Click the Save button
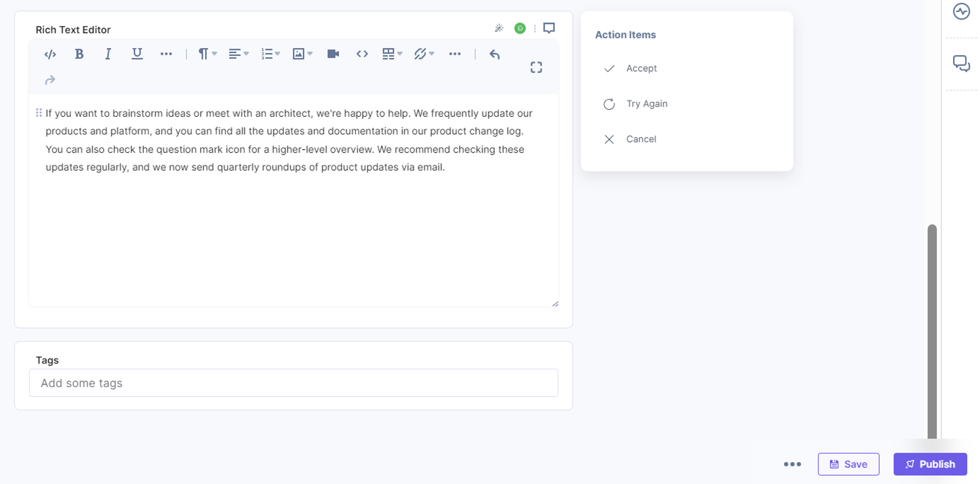Image resolution: width=980 pixels, height=484 pixels. pos(848,464)
